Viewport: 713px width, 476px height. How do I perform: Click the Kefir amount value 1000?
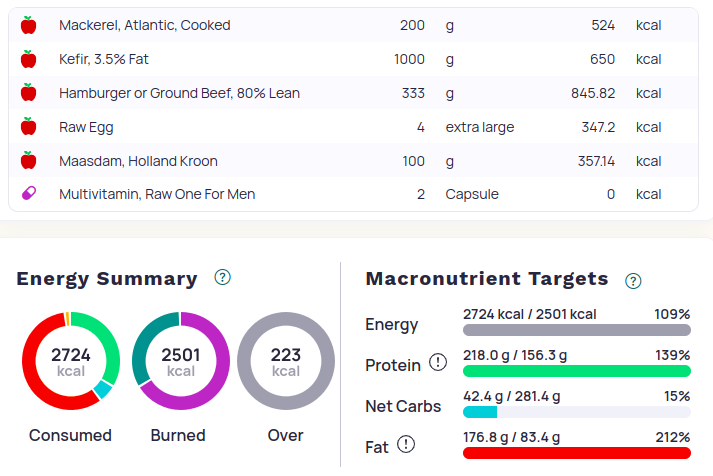coord(409,59)
